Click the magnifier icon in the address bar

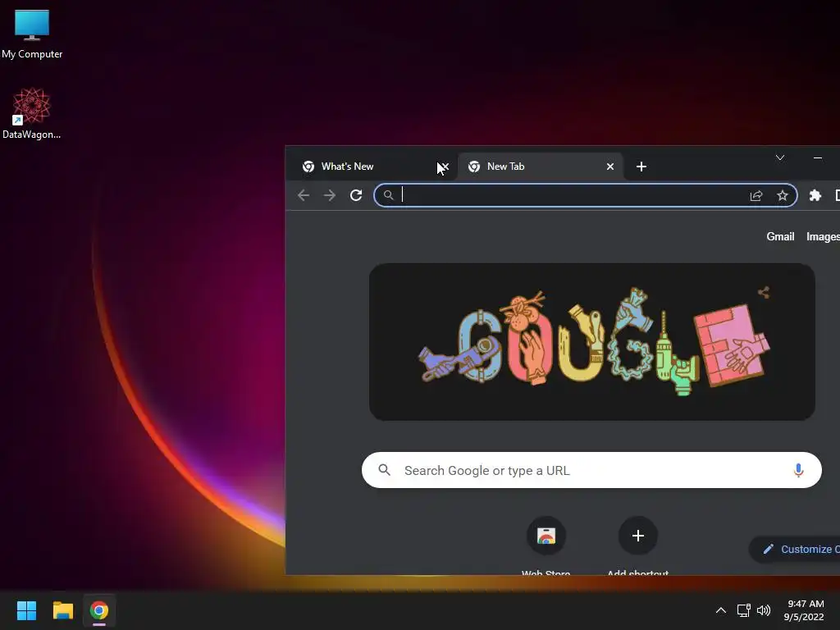(388, 195)
